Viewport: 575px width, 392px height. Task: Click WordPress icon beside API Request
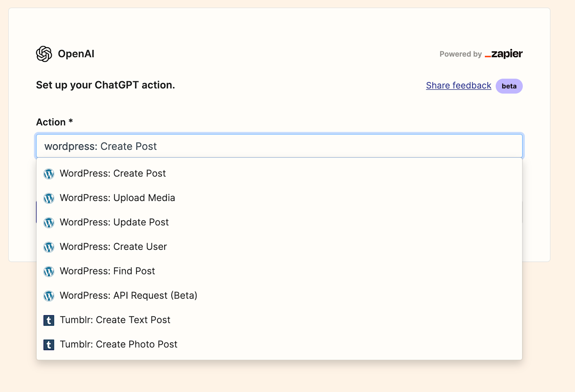click(x=49, y=296)
